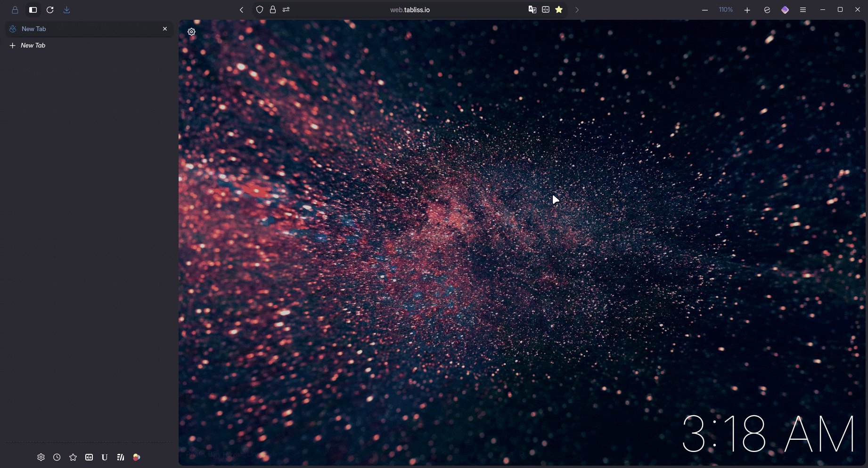Toggle the sidebar panel button

point(33,10)
